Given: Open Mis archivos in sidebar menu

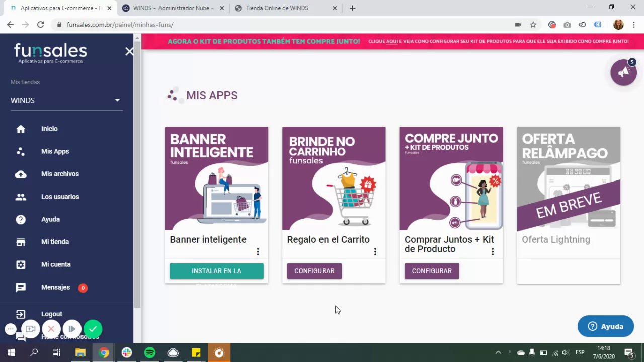Looking at the screenshot, I should point(60,174).
